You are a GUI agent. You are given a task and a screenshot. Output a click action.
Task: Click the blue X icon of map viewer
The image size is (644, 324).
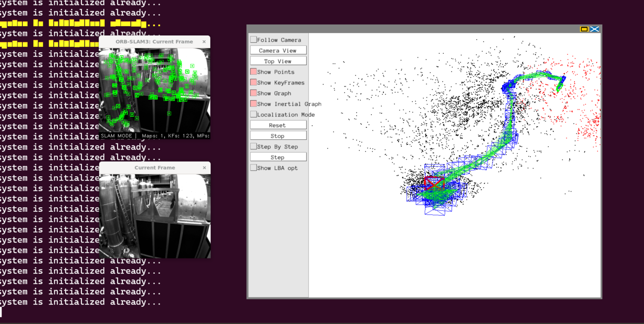(595, 29)
